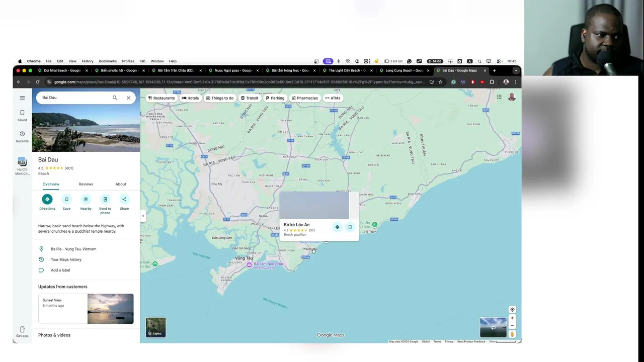Filter map by Things to do
Viewport: 644px width, 362px height.
(x=219, y=98)
